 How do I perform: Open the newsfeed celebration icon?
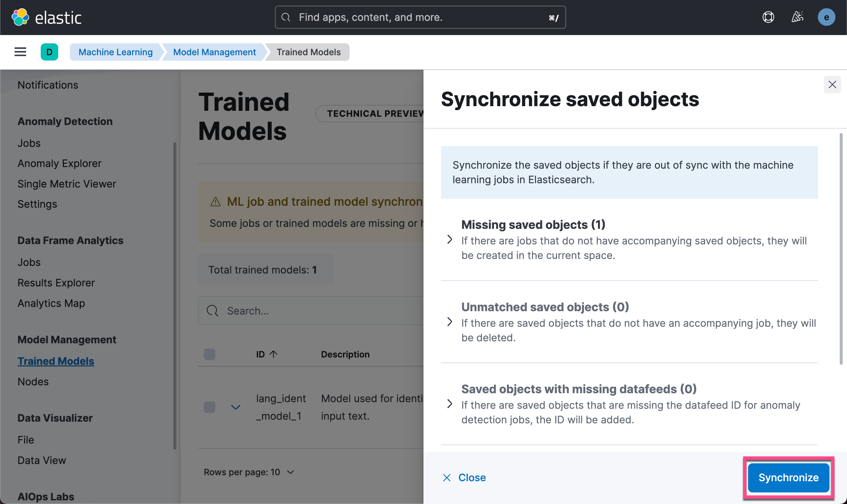797,17
